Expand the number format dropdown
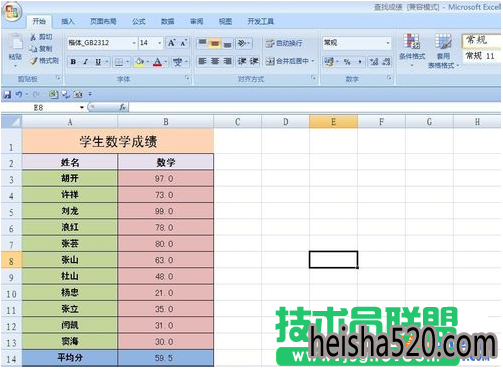 click(x=388, y=43)
